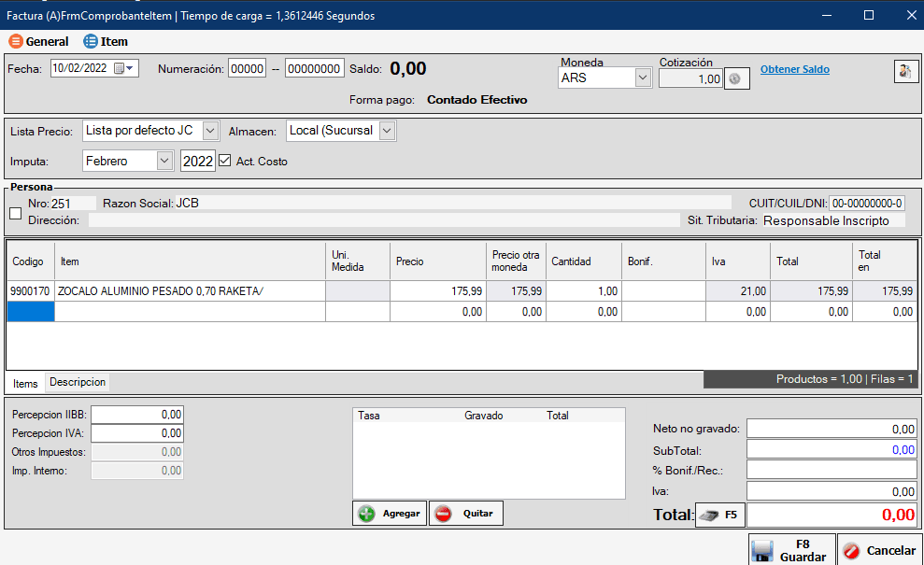The width and height of the screenshot is (924, 565).
Task: Expand the Almacen Local dropdown
Action: point(387,131)
